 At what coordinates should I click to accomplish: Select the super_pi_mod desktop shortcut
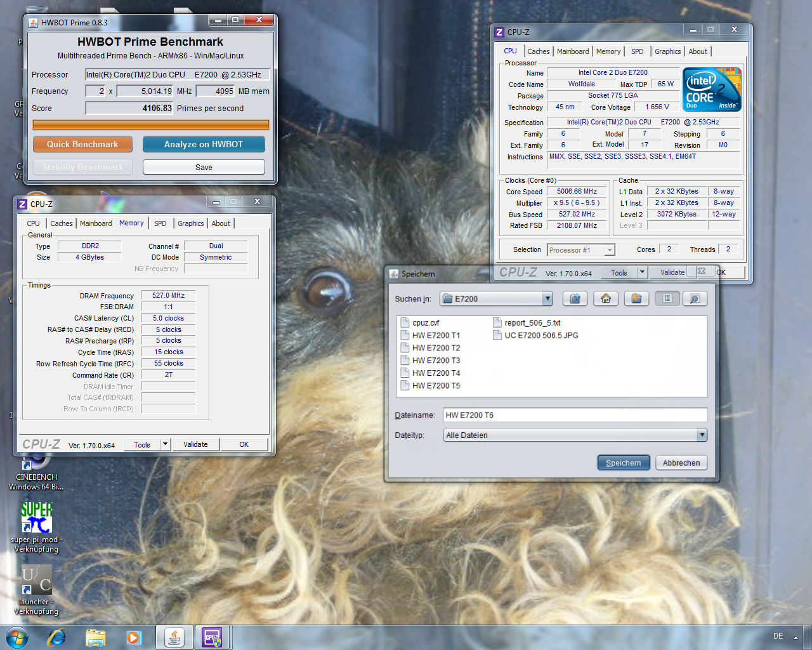coord(36,527)
